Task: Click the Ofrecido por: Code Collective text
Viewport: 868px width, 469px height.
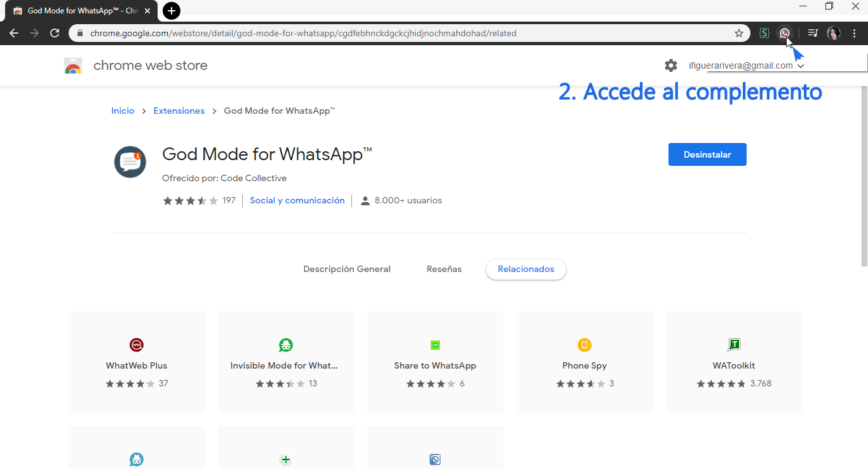Action: (x=224, y=178)
